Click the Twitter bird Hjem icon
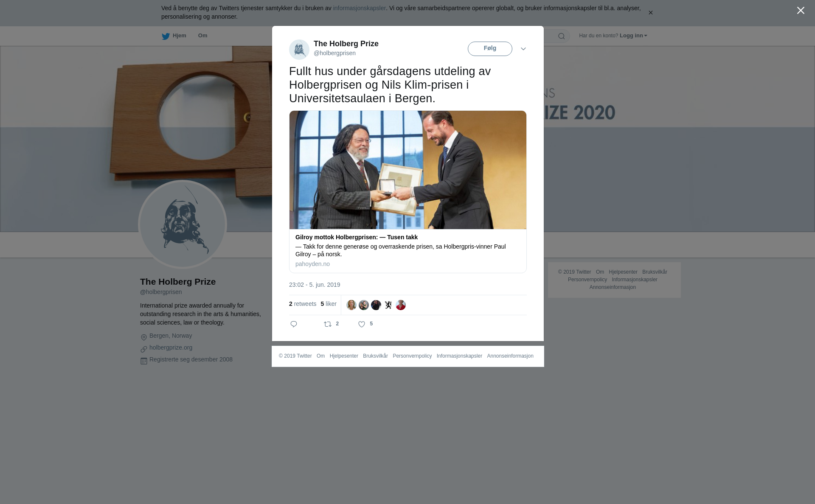 (166, 36)
